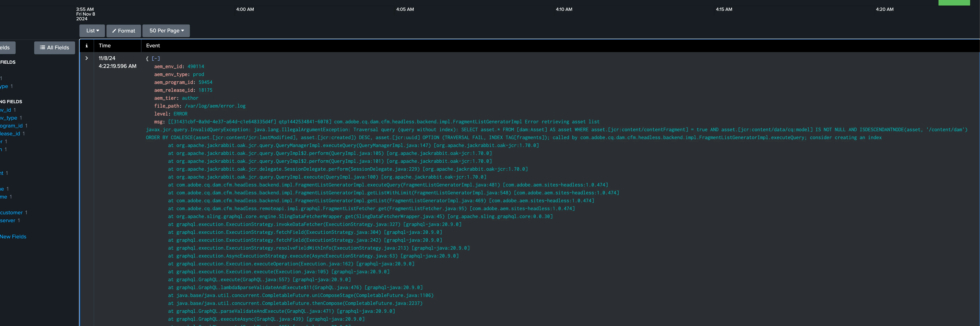Image resolution: width=980 pixels, height=326 pixels.
Task: Click the Time column header
Action: pyautogui.click(x=105, y=46)
